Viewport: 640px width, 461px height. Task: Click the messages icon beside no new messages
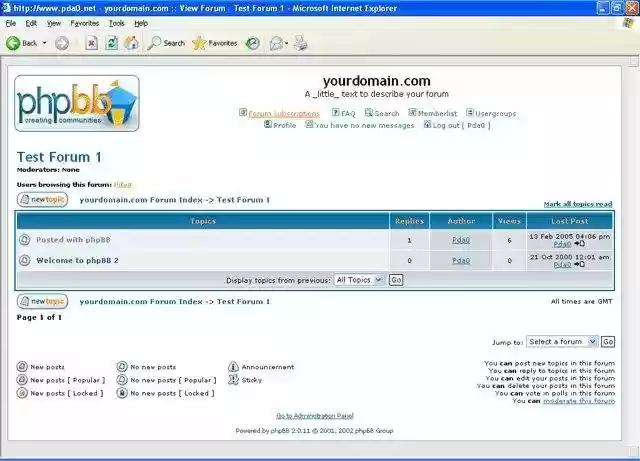point(309,124)
